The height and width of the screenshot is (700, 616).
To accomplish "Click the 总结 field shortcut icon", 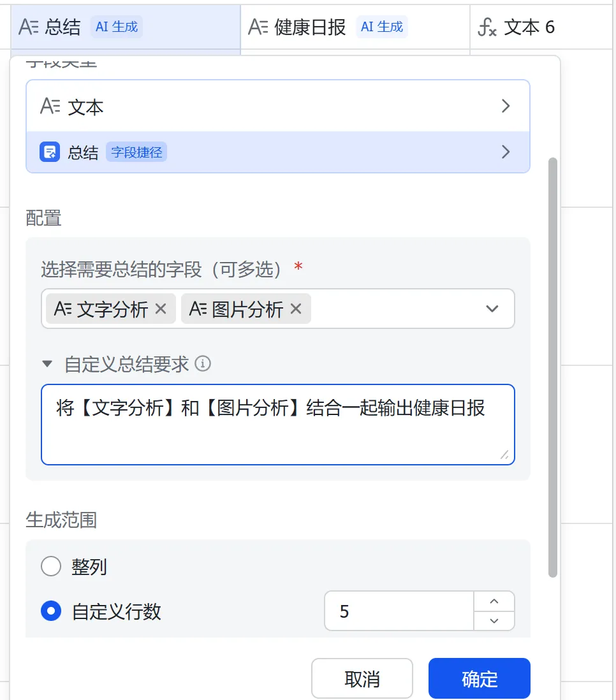I will (x=50, y=152).
